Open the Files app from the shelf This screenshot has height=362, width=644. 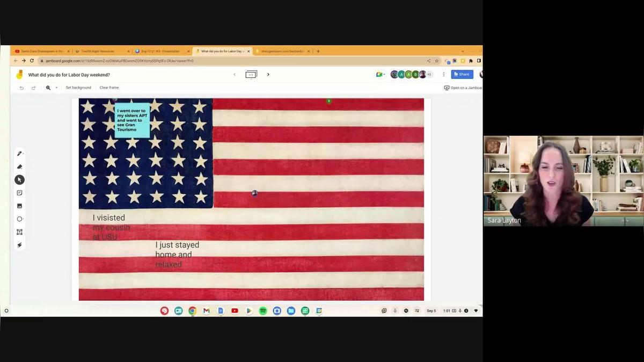(x=291, y=310)
